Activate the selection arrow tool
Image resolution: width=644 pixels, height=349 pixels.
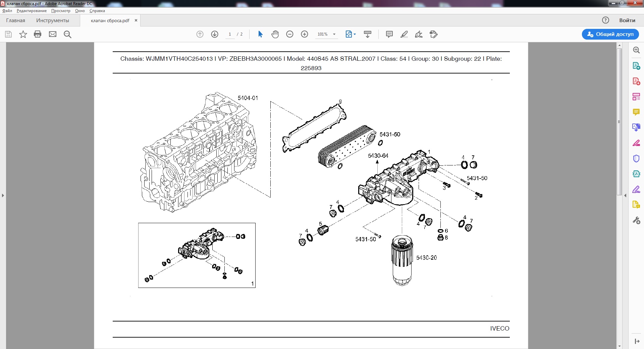[260, 34]
